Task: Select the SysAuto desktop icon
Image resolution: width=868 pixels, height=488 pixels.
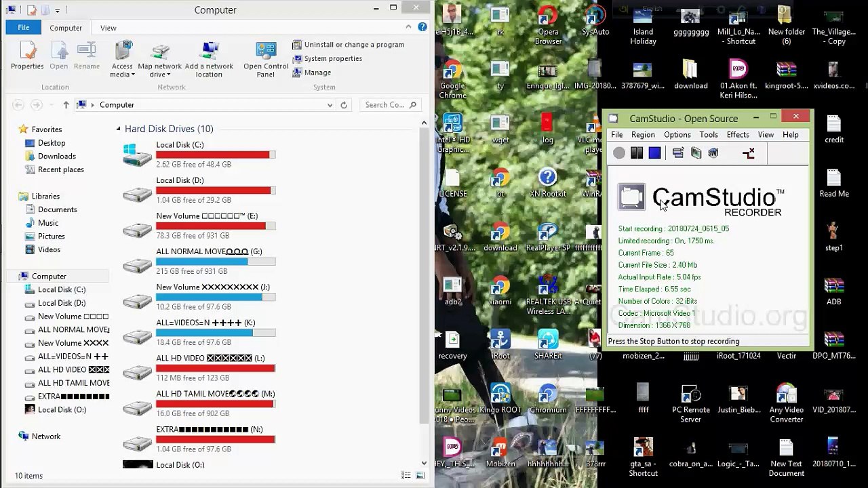Action: tap(595, 22)
